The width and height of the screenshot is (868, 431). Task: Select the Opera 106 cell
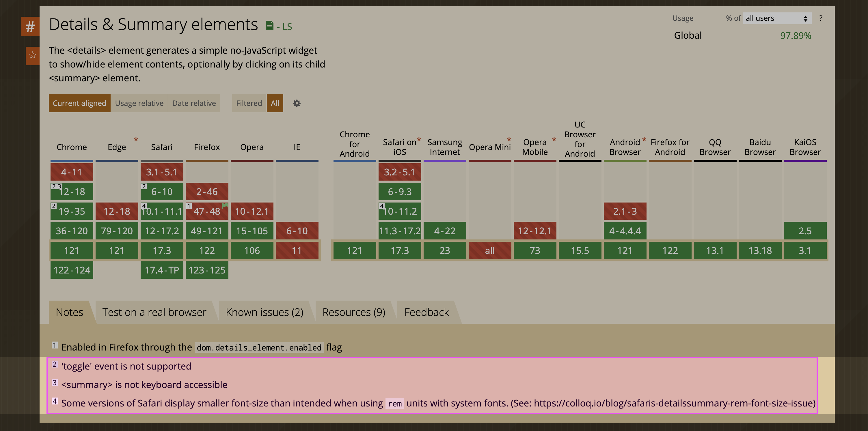pyautogui.click(x=252, y=250)
